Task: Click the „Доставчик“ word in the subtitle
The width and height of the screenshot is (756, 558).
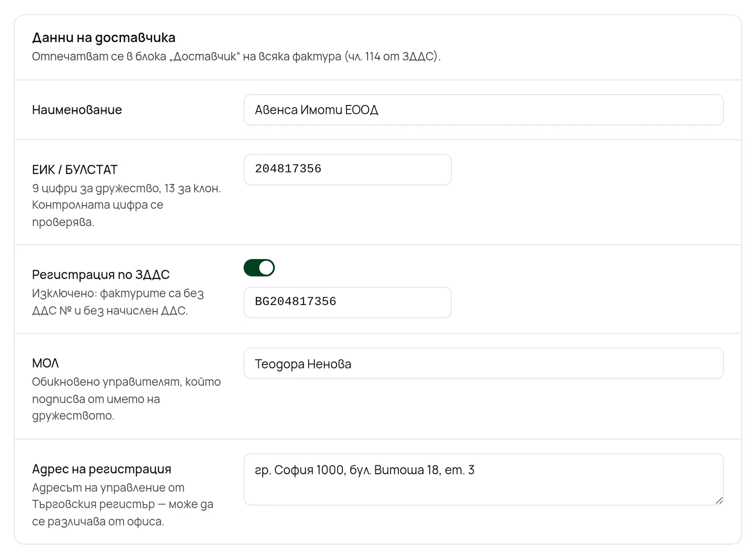Action: click(x=205, y=56)
